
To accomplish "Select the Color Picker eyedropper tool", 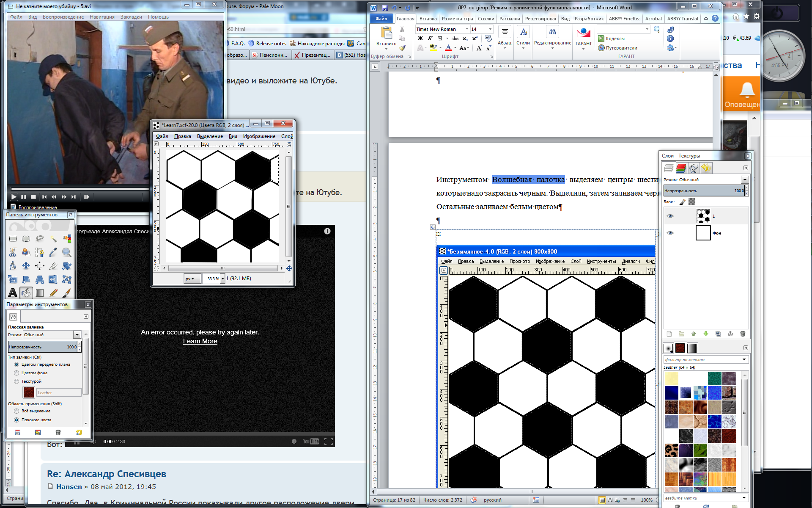I will pyautogui.click(x=53, y=252).
